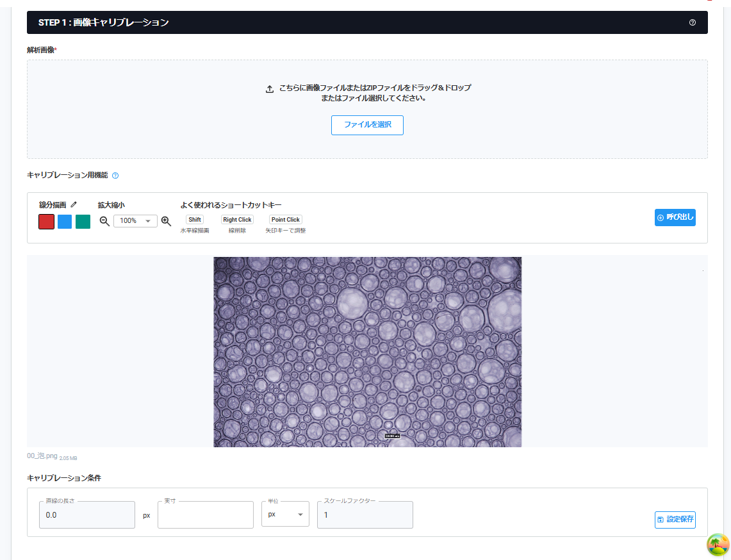Click the upload icon in the drop area
The width and height of the screenshot is (731, 560).
(270, 89)
